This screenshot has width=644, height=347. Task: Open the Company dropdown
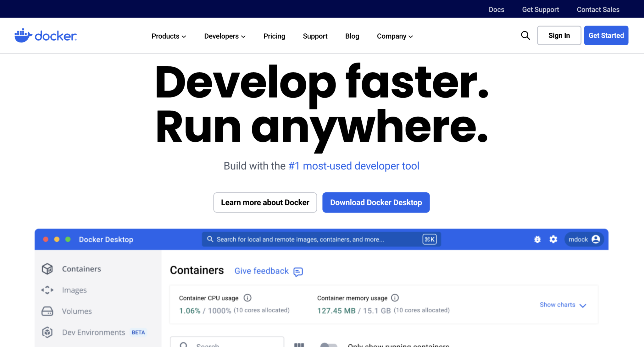pyautogui.click(x=395, y=36)
